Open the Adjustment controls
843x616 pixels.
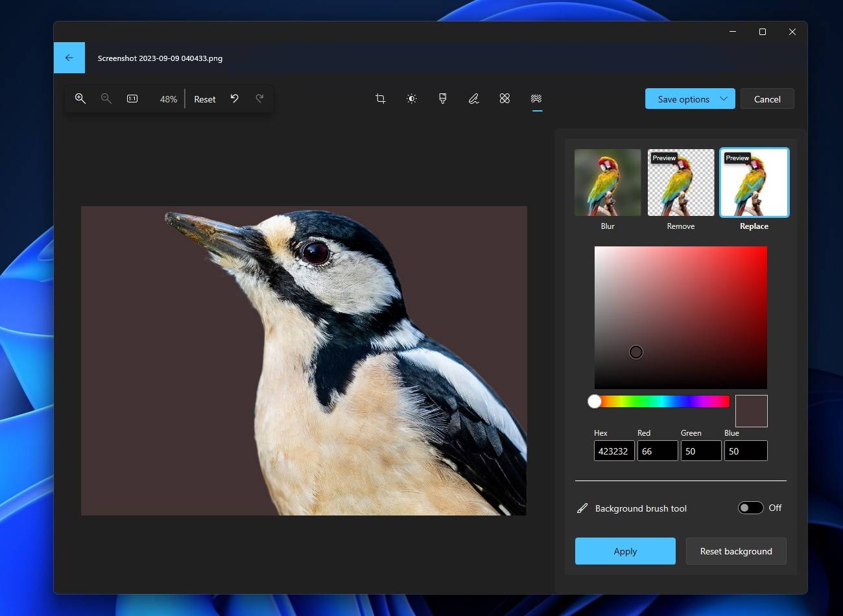[x=411, y=99]
